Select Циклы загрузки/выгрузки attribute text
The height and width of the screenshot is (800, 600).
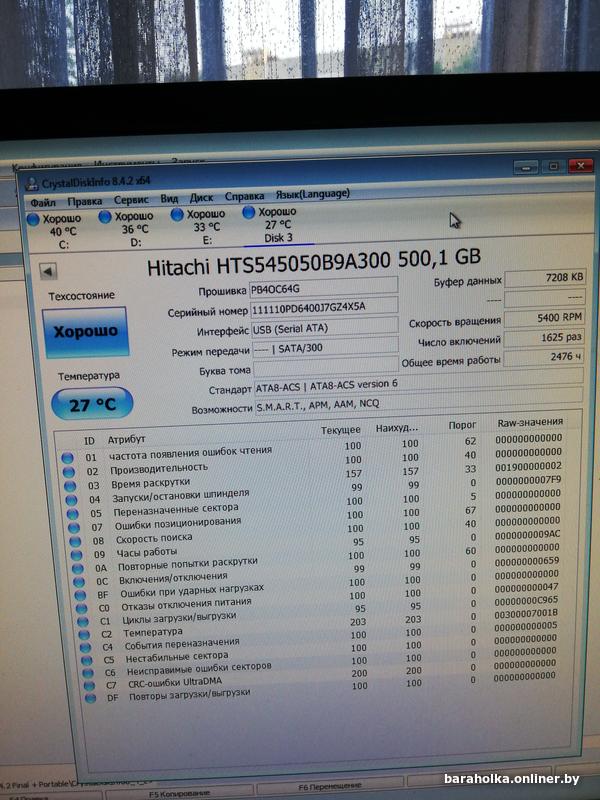(179, 618)
